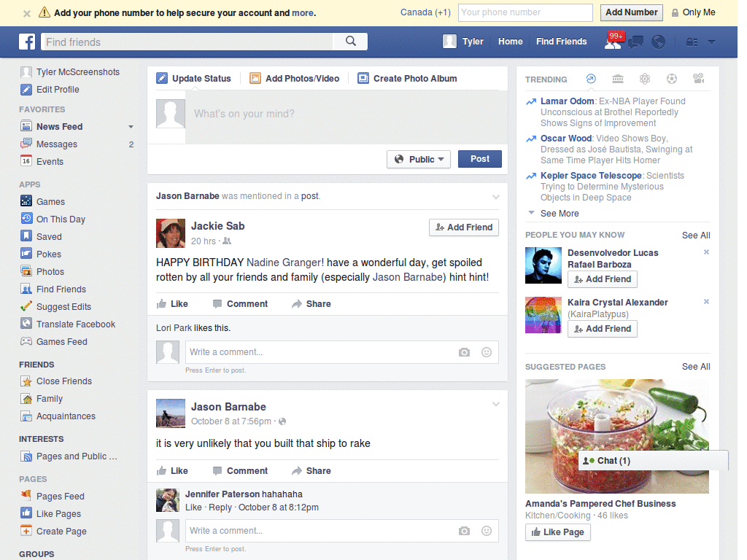Insert emoji in Jackie Sab post comment

point(487,352)
